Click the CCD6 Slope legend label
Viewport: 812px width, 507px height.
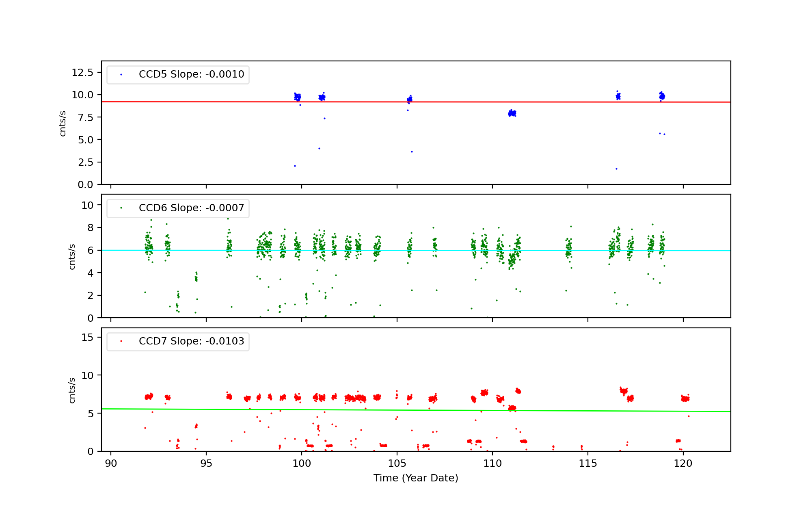(191, 208)
